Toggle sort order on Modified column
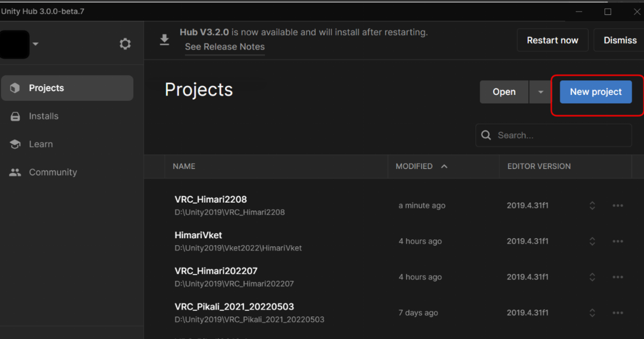Viewport: 644px width, 339px height. point(444,166)
